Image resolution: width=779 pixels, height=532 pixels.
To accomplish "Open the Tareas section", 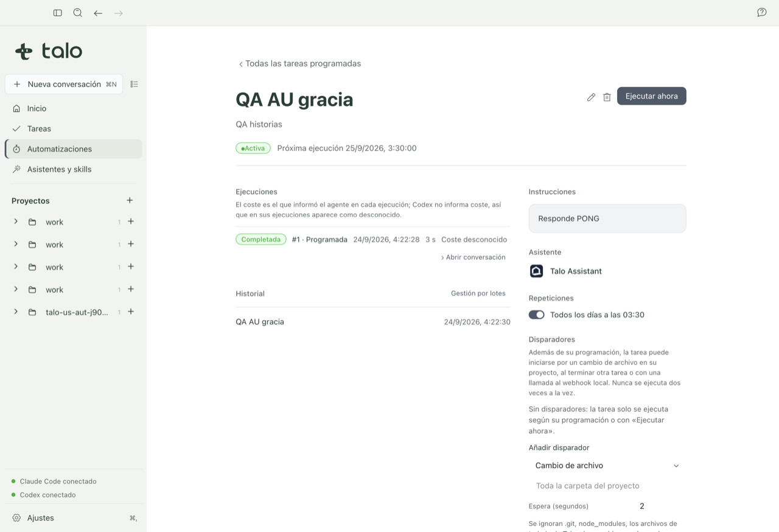I will pyautogui.click(x=74, y=128).
